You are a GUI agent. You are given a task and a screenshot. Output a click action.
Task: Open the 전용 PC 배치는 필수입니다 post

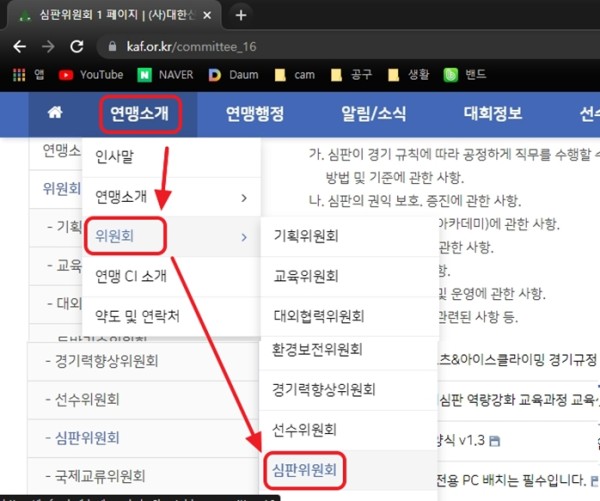click(512, 480)
